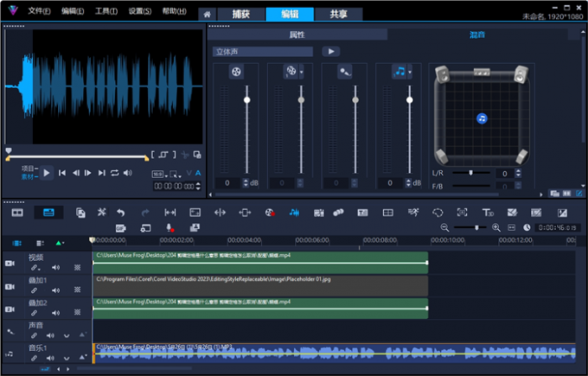588x376 pixels.
Task: Zoom out the timeline with minus magnifier
Action: tap(444, 227)
